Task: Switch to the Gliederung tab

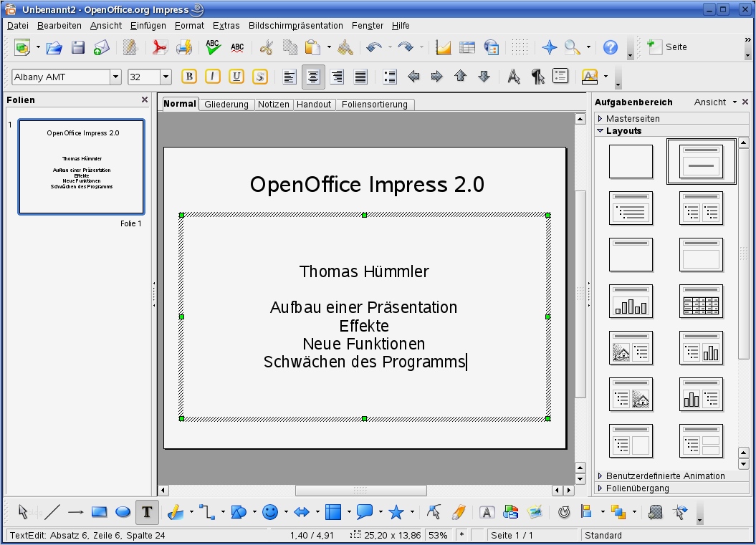Action: (226, 105)
